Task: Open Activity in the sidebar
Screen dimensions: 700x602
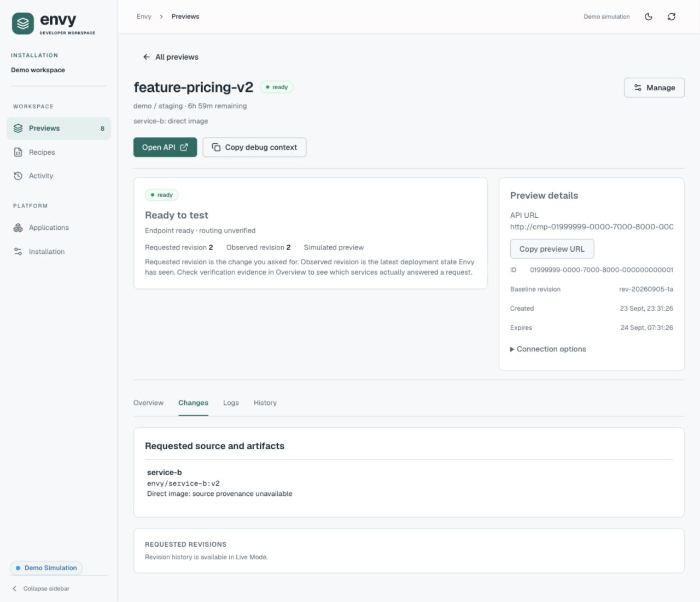Action: (59, 176)
